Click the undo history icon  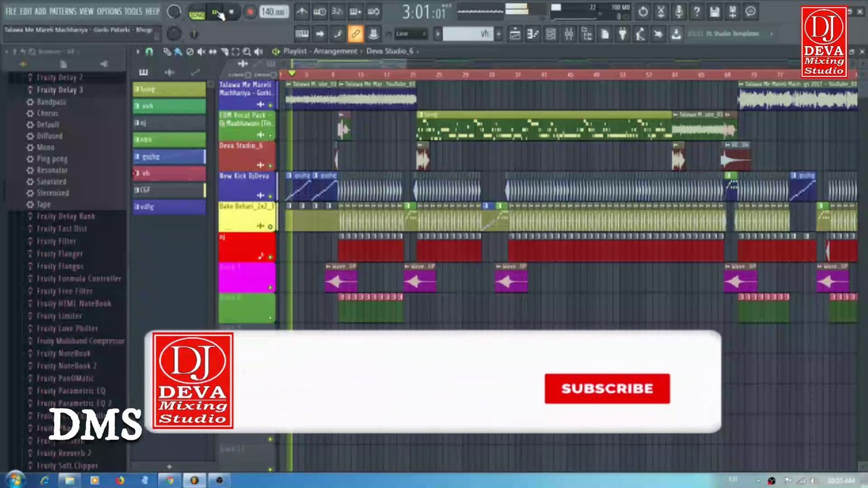tap(643, 12)
